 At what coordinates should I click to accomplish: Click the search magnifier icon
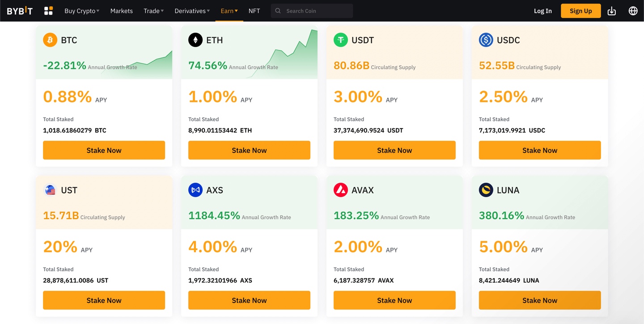278,11
